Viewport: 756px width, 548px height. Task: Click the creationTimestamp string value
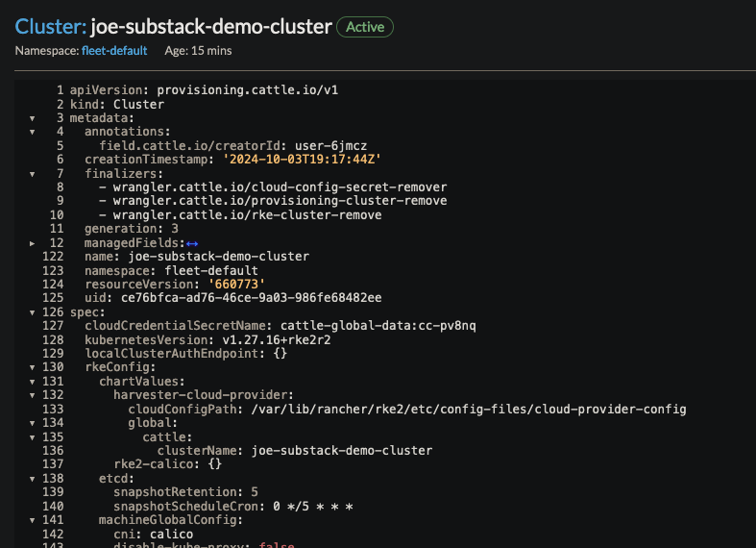click(302, 160)
